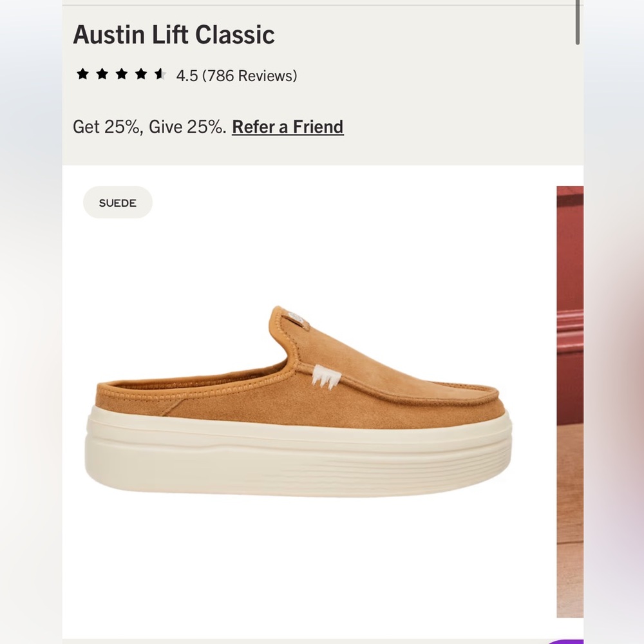Tap the tan suede shoe image
This screenshot has height=644, width=644.
[x=299, y=401]
